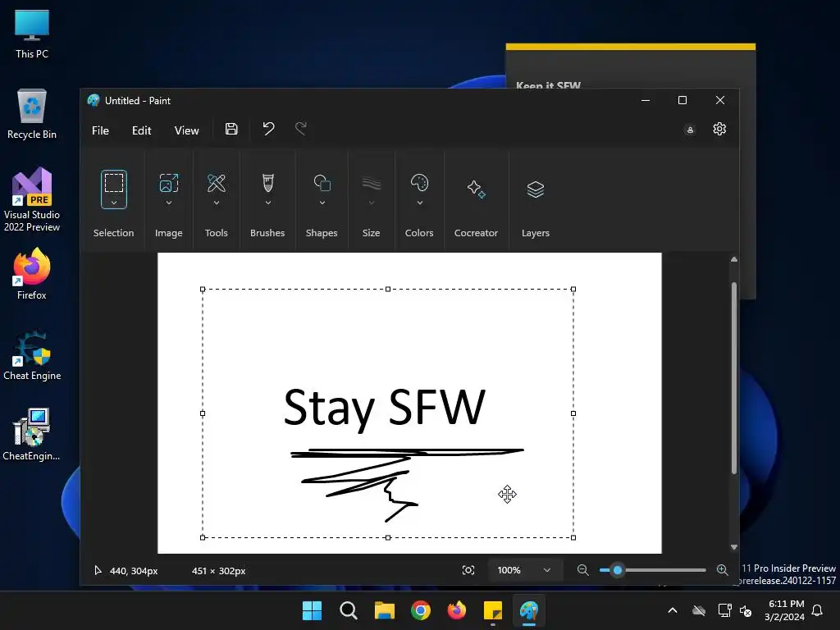840x630 pixels.
Task: Click the Shapes label
Action: pos(322,233)
